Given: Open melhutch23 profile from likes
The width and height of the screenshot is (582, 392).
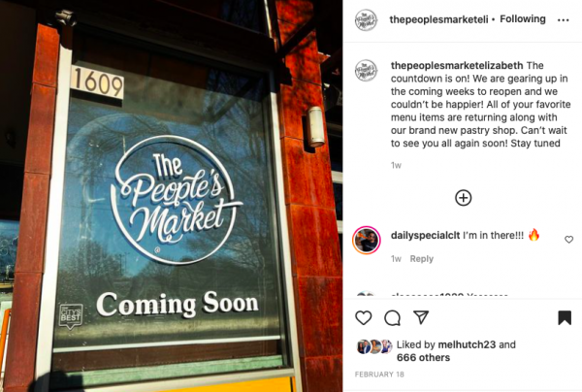Looking at the screenshot, I should pyautogui.click(x=467, y=344).
